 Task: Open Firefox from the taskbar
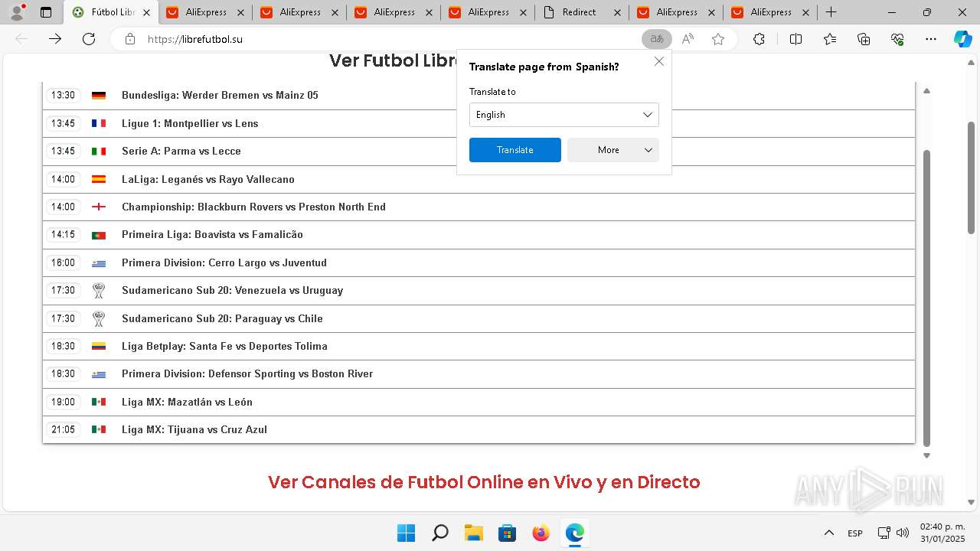(x=541, y=533)
